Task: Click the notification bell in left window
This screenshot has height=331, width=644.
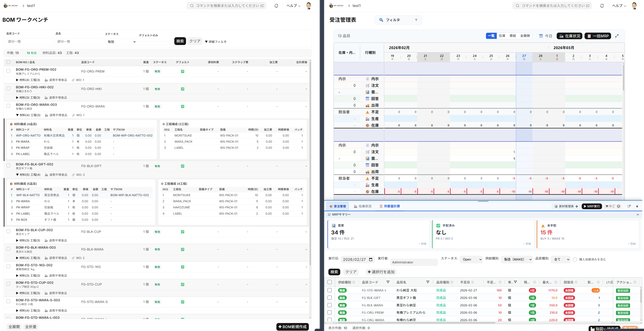Action: coord(276,6)
